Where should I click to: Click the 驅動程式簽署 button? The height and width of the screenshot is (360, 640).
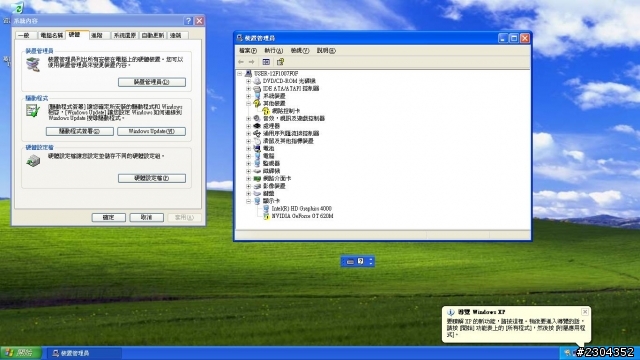click(x=80, y=131)
